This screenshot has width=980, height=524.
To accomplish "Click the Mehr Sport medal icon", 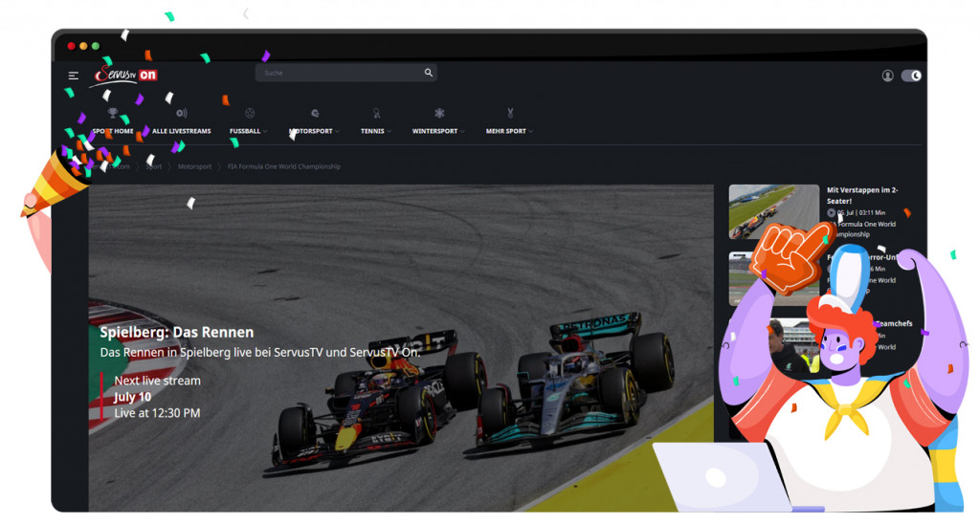I will pyautogui.click(x=510, y=113).
